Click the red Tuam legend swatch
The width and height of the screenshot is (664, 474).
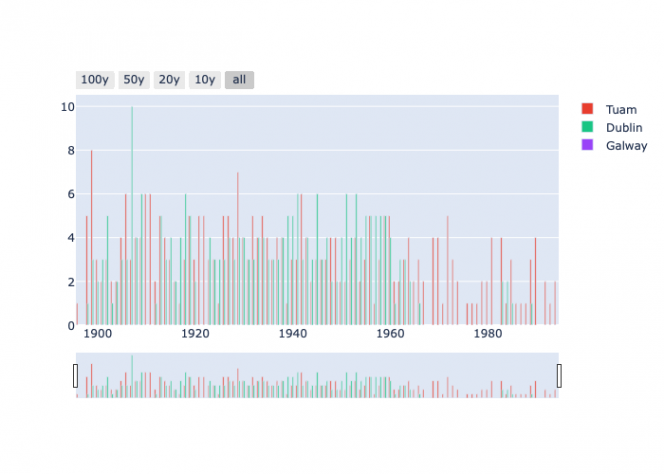(588, 109)
